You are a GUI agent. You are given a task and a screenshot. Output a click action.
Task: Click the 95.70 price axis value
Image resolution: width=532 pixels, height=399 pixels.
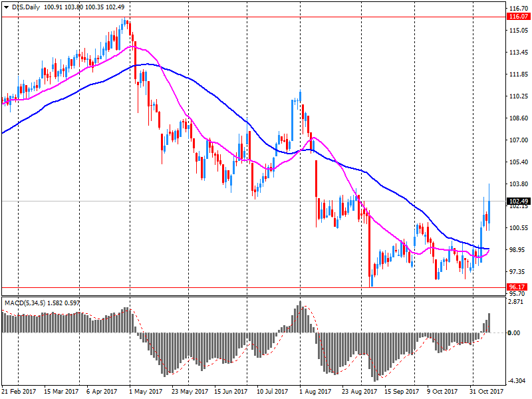[517, 294]
